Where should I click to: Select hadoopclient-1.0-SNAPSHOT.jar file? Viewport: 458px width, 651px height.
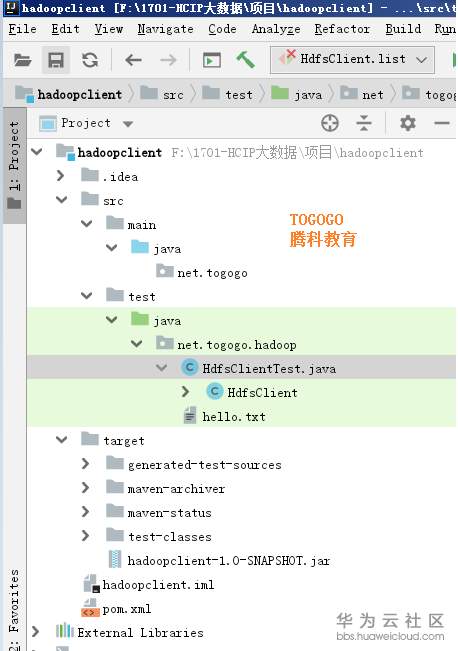[229, 561]
